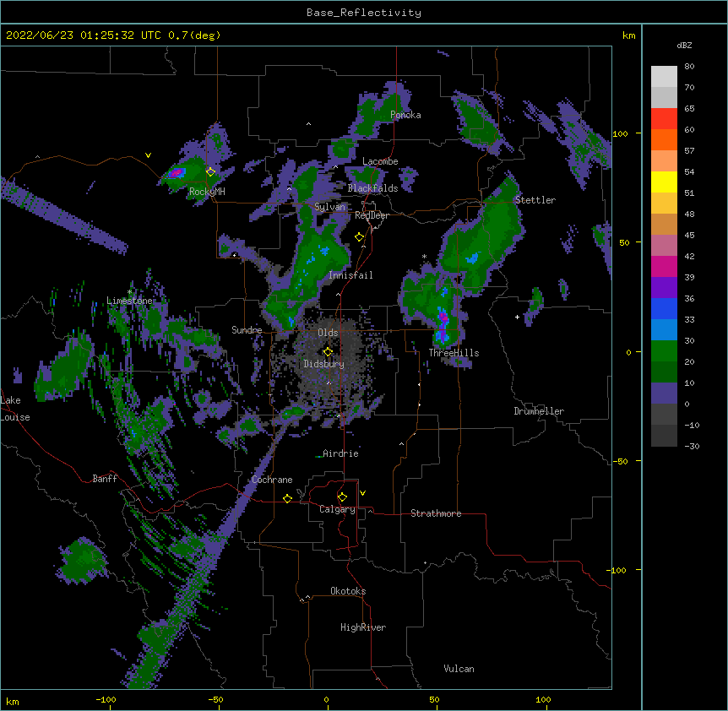
Task: Select the Cochrane label
Action: [x=272, y=480]
